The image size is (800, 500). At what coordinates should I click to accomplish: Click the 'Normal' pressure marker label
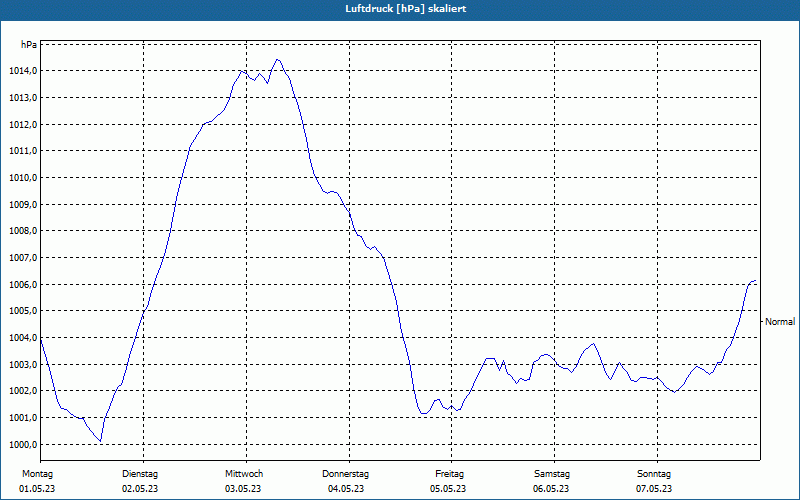[780, 322]
